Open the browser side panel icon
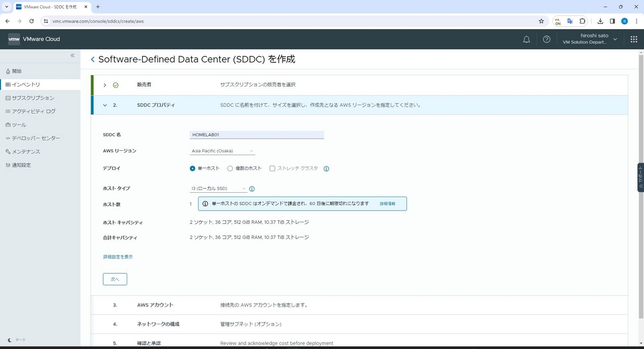 tap(612, 21)
